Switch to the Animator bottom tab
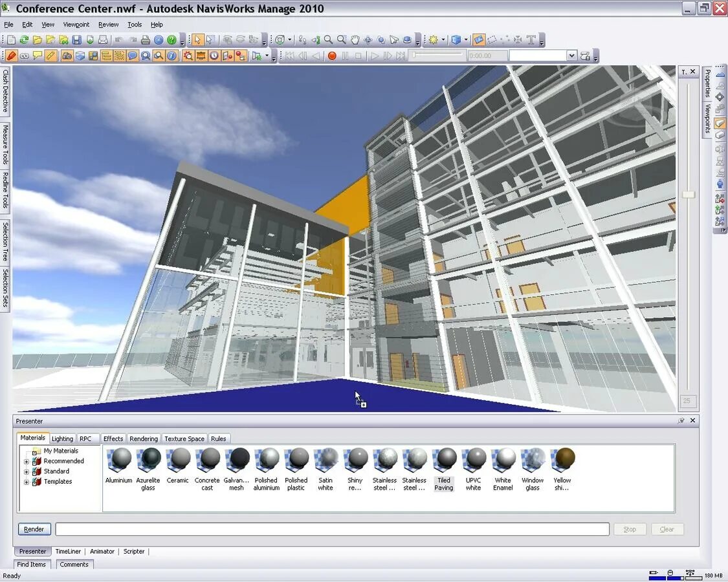 pyautogui.click(x=102, y=552)
